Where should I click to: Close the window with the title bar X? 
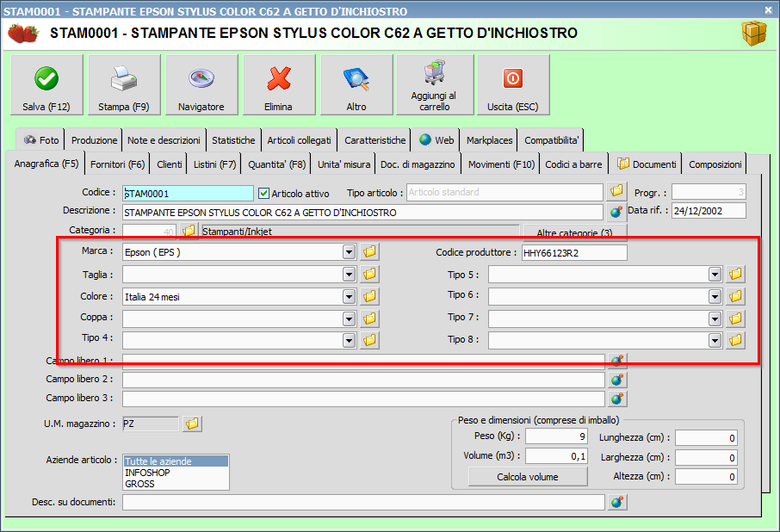tap(768, 10)
